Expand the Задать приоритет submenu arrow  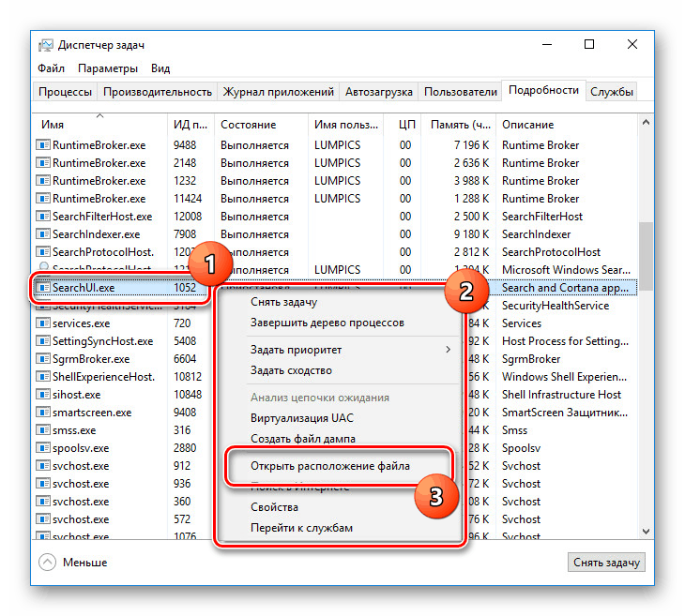coord(448,350)
